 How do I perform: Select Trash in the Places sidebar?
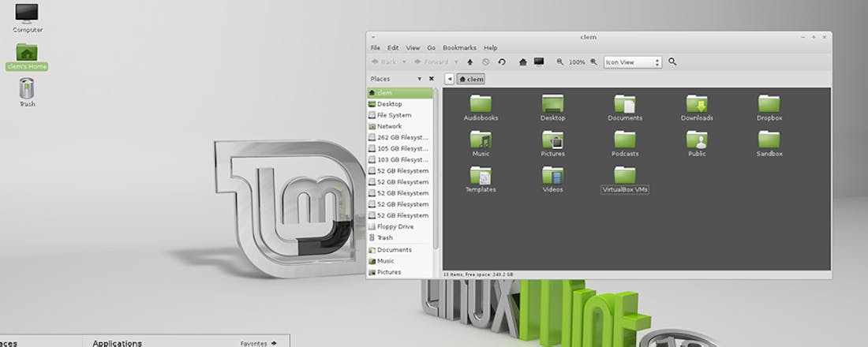pyautogui.click(x=400, y=237)
